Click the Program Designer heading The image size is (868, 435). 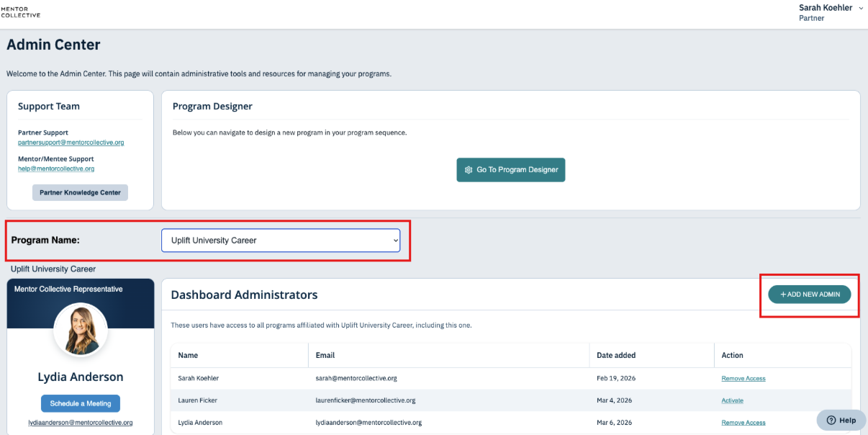[212, 106]
